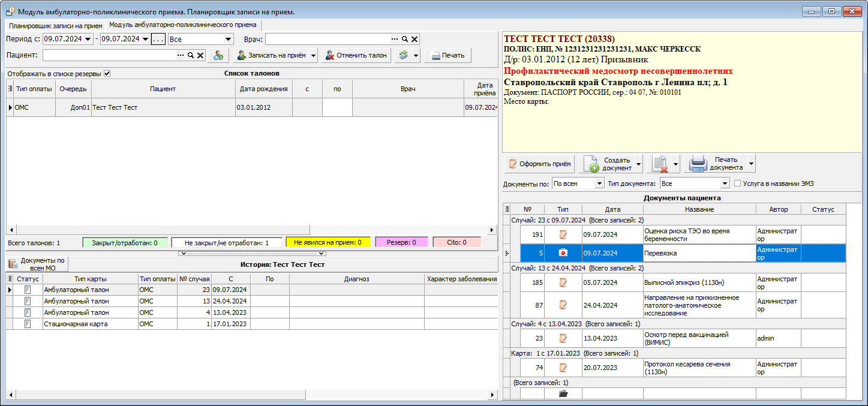Click the delete document icon with red X

[659, 164]
